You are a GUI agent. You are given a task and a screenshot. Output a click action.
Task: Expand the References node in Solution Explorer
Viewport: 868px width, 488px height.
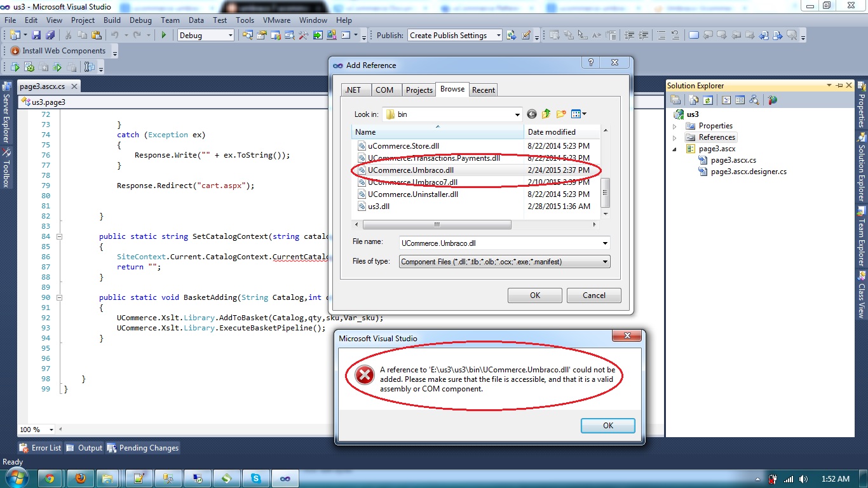tap(675, 137)
